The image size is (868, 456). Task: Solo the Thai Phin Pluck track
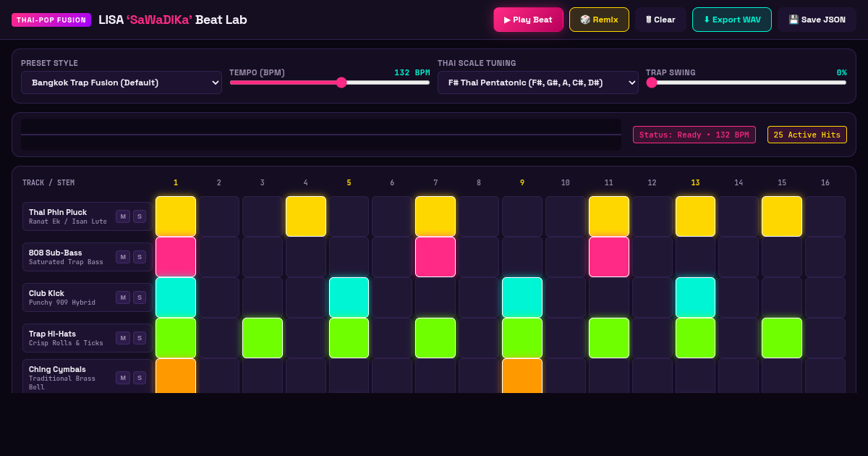click(x=140, y=216)
